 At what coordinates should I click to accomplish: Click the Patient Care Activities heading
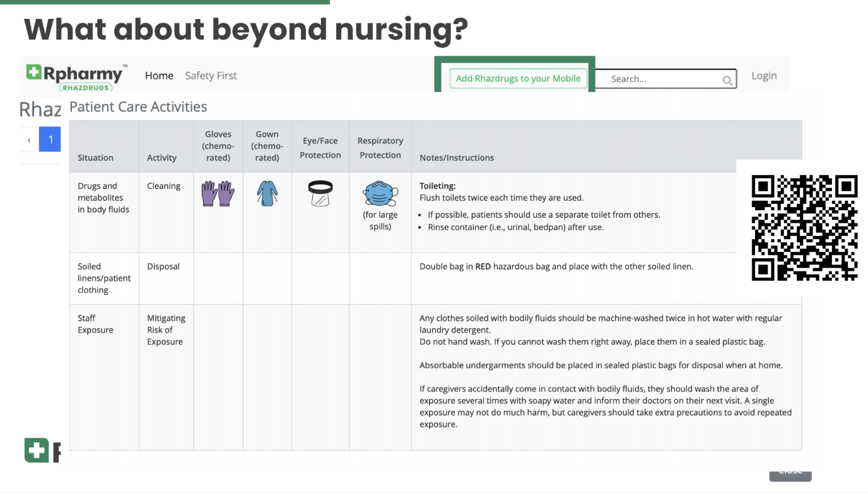pos(138,107)
